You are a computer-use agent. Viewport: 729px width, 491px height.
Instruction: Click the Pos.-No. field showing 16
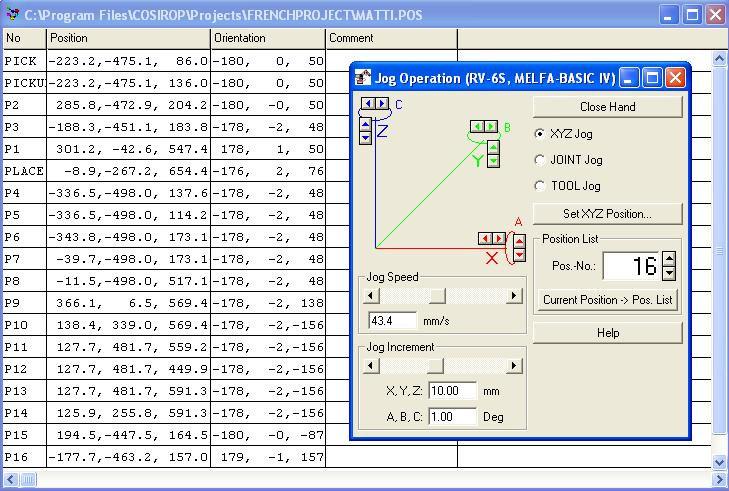point(632,266)
